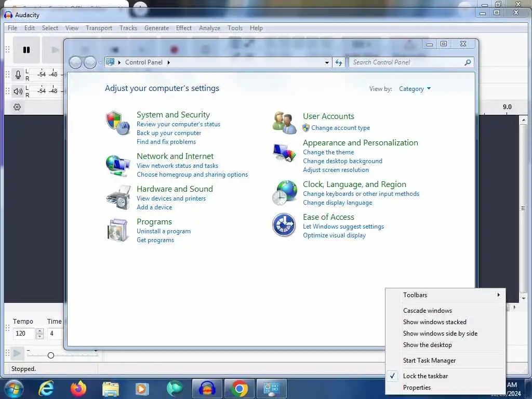Open Audacity audio setup gear icon
The image size is (532, 399).
coord(17,107)
